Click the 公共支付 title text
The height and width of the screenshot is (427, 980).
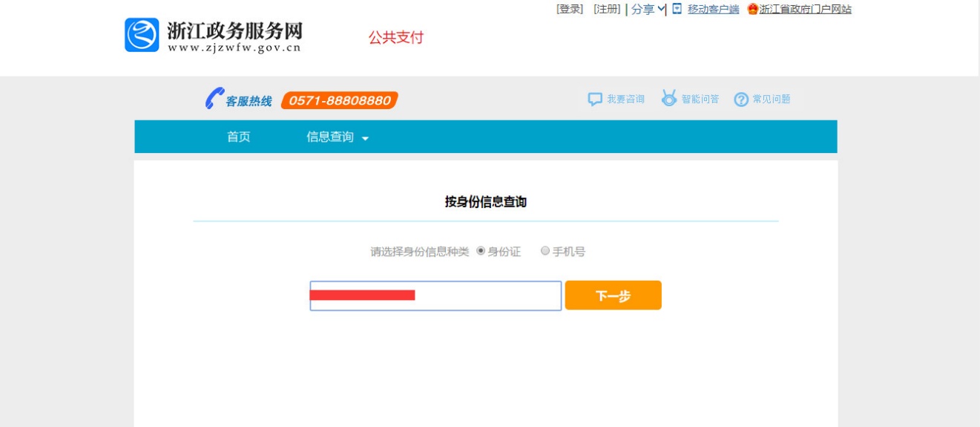tap(396, 38)
